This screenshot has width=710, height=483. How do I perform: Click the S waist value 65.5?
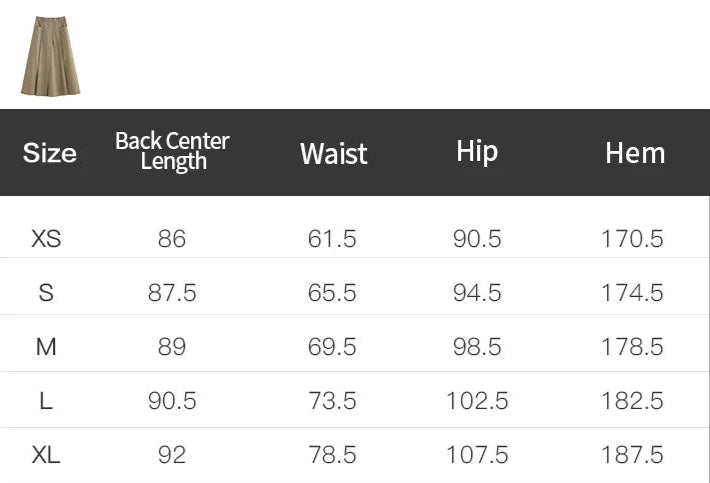tap(333, 293)
